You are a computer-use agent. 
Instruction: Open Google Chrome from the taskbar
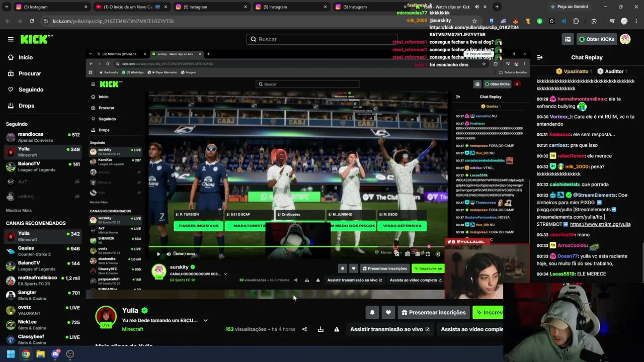[26, 354]
